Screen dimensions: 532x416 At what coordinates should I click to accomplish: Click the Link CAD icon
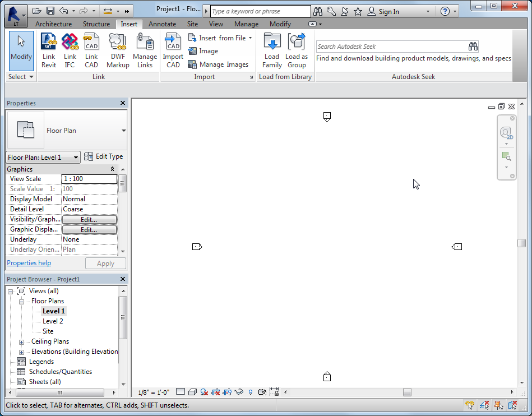pyautogui.click(x=91, y=50)
